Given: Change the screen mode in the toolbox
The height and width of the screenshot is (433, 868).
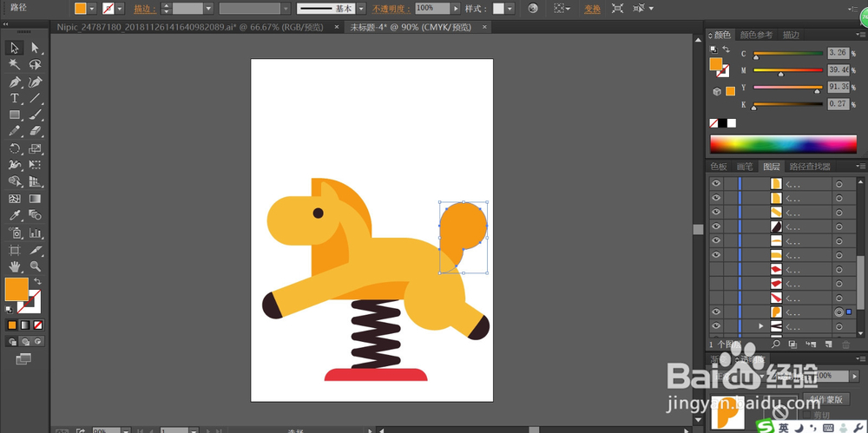Looking at the screenshot, I should coord(23,359).
